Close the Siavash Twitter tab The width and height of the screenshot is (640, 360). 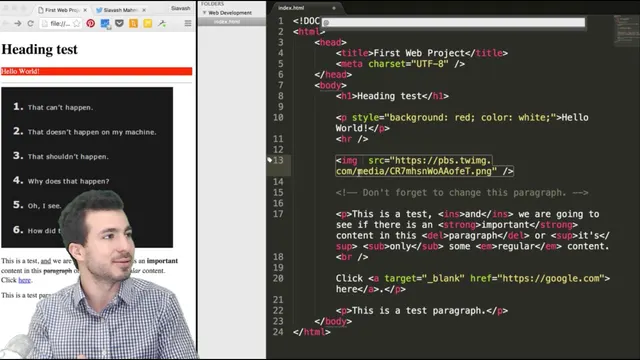144,10
